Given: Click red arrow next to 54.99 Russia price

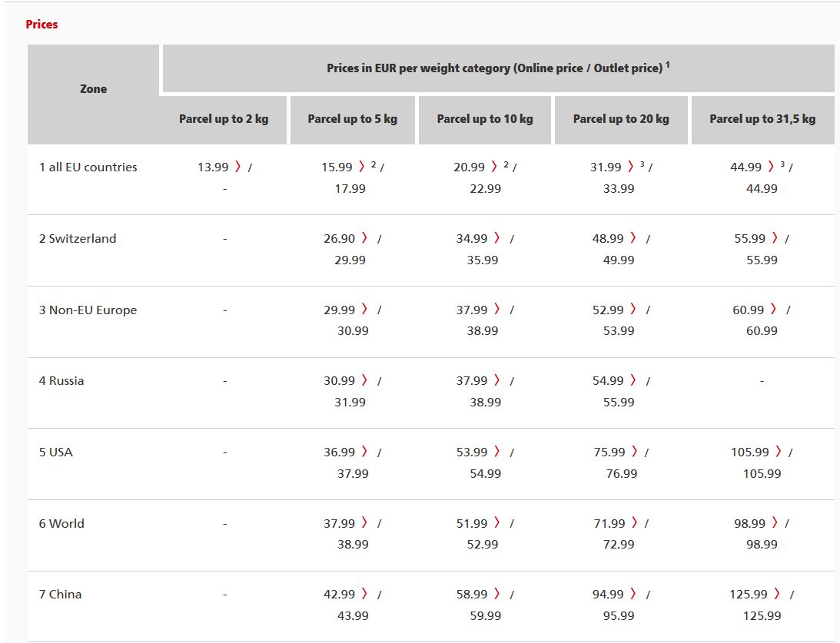Looking at the screenshot, I should [633, 380].
